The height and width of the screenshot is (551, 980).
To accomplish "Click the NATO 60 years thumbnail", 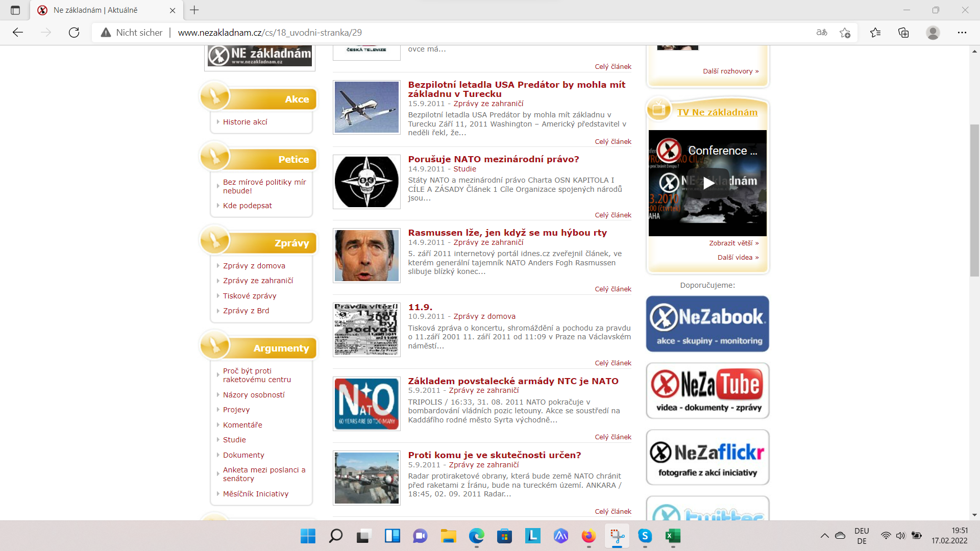I will tap(366, 404).
